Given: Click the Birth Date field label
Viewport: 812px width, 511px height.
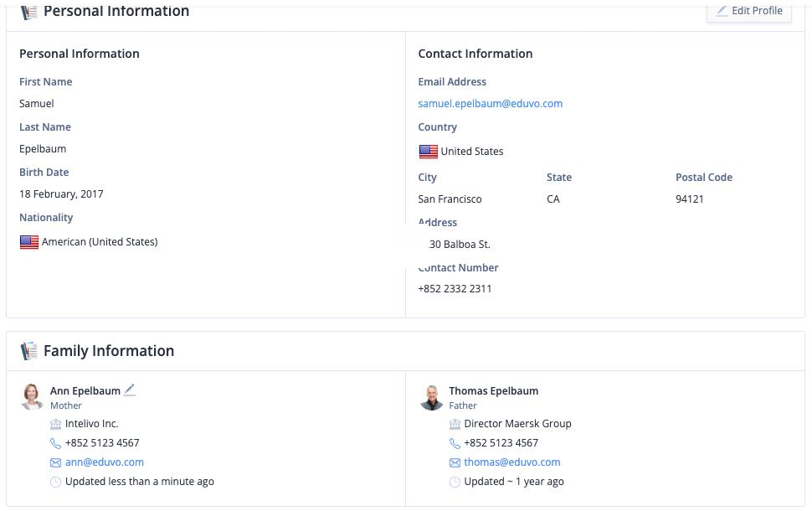Looking at the screenshot, I should coord(44,172).
